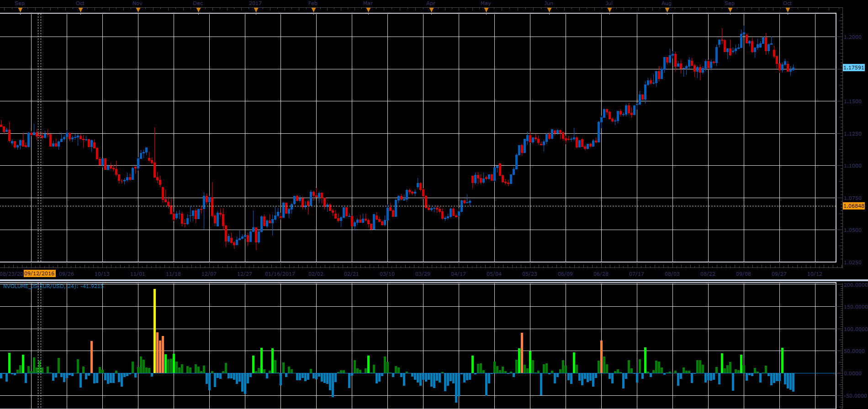Select the Apr month marker
Viewport: 868px width, 409px height.
pos(431,3)
